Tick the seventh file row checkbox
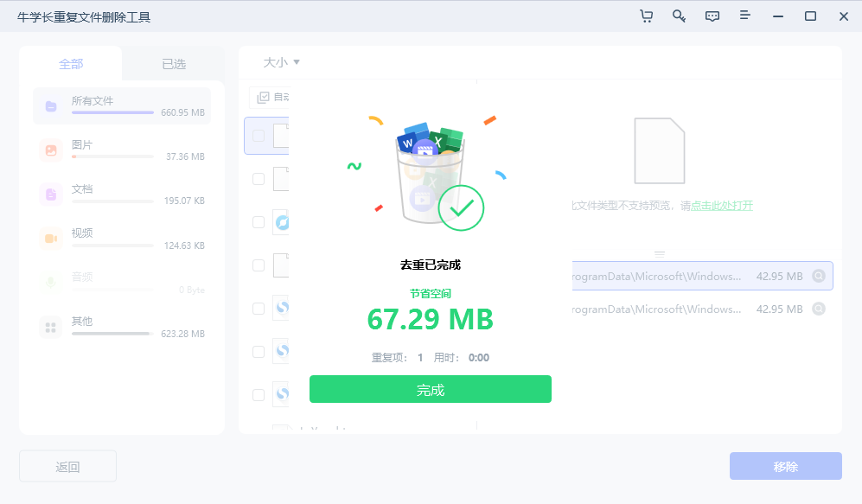Screen dimensions: 862x504 [x=259, y=394]
